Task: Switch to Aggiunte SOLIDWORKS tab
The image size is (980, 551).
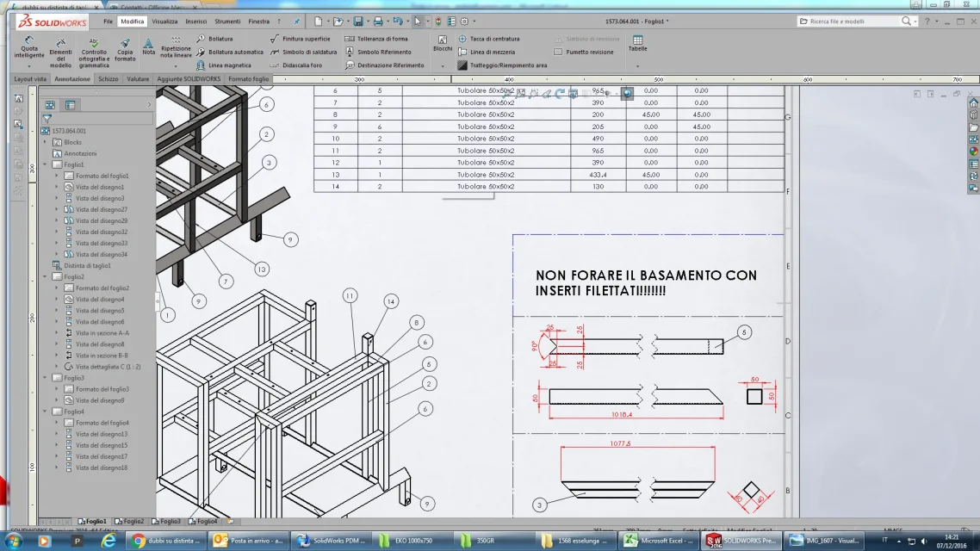Action: 189,78
